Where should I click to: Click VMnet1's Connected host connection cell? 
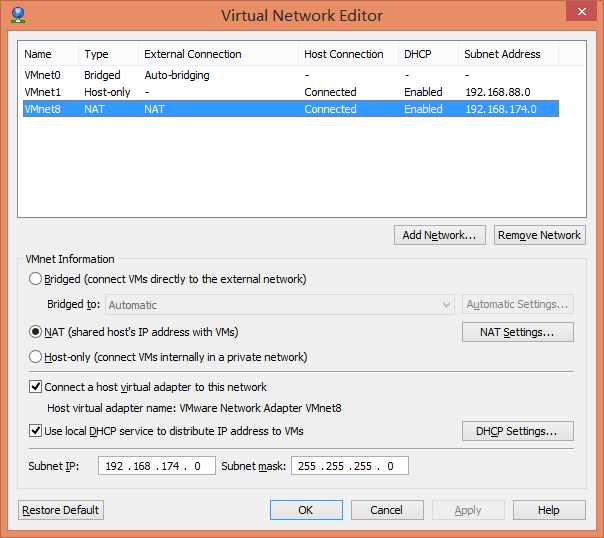(330, 92)
